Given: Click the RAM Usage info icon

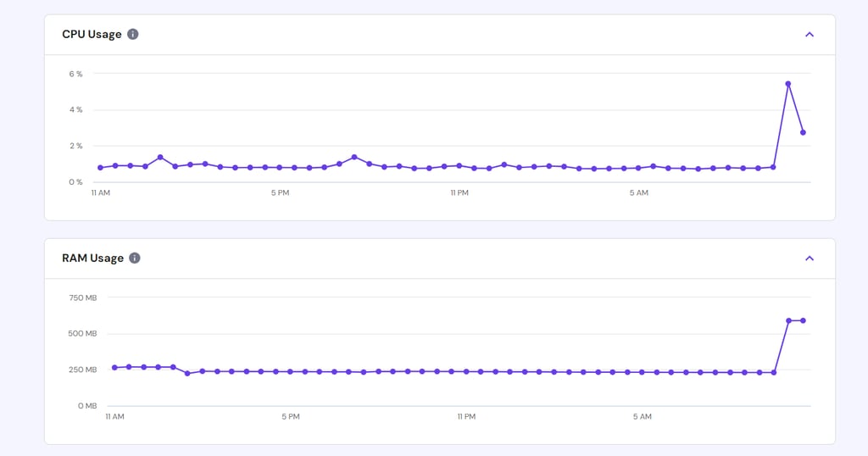Looking at the screenshot, I should point(135,258).
